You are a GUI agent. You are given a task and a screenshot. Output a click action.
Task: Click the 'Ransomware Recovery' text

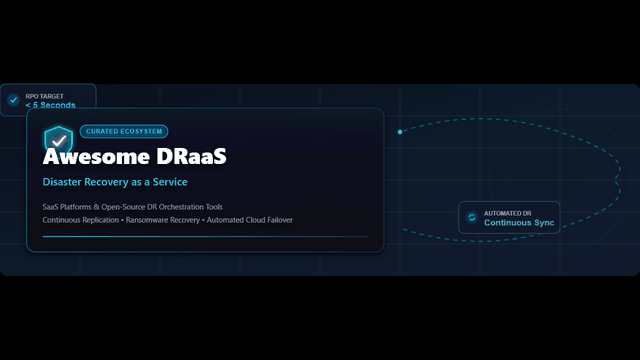point(163,220)
